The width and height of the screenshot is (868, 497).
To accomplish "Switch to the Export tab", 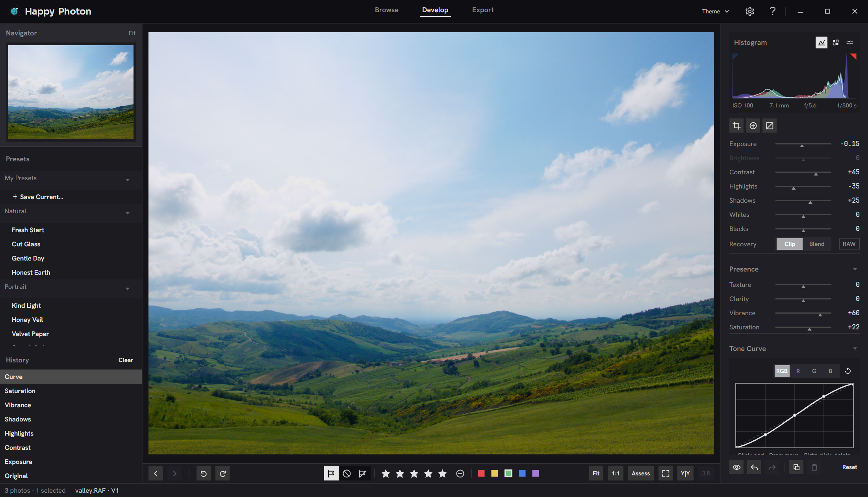I will [483, 10].
